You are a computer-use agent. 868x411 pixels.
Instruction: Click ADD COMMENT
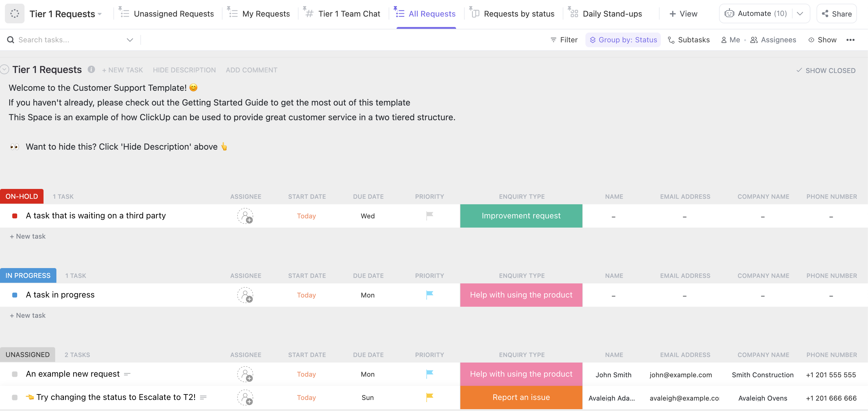(251, 70)
